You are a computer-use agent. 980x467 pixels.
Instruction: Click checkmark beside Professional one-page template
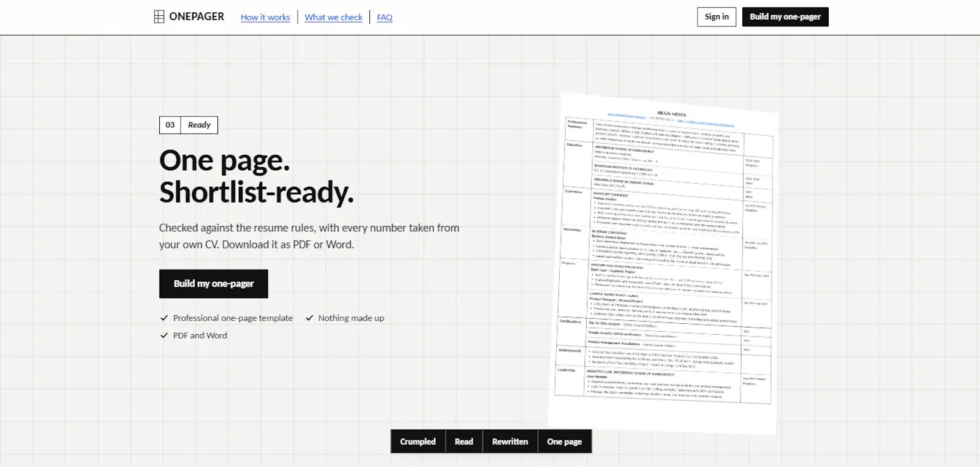(x=164, y=318)
